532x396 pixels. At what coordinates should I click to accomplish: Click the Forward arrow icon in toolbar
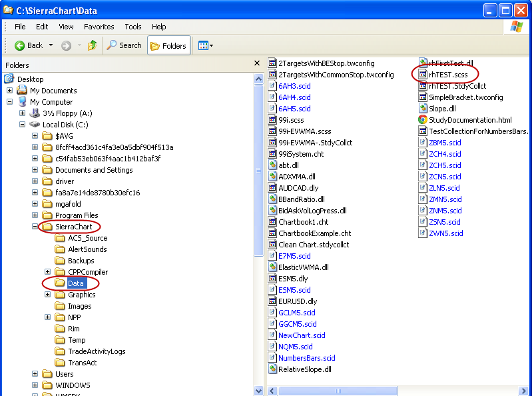point(66,45)
